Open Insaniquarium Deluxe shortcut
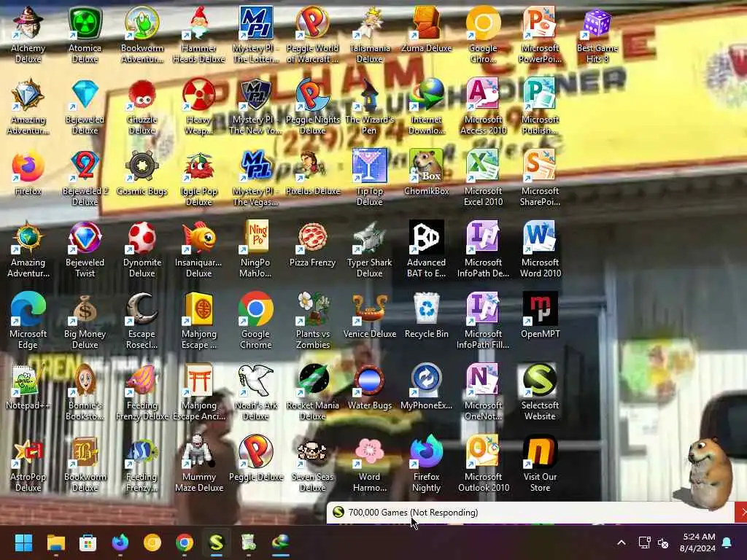Screen dimensions: 747x560 tap(198, 249)
